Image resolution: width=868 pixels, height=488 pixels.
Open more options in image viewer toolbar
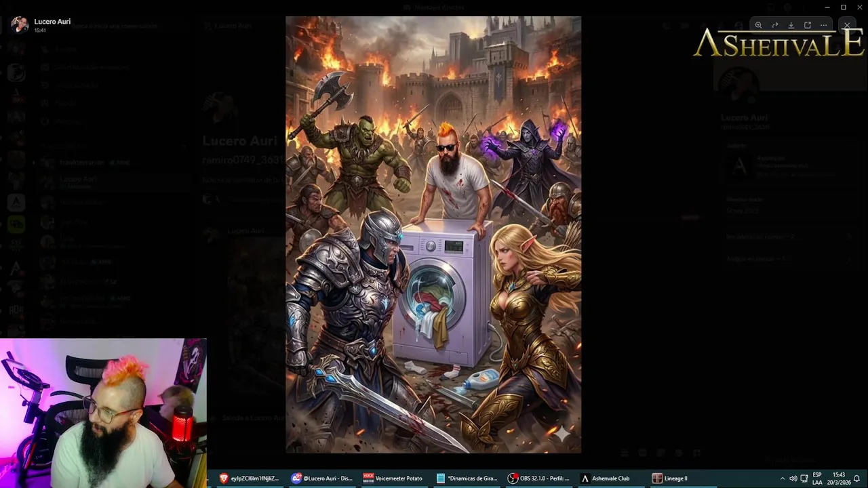(823, 25)
